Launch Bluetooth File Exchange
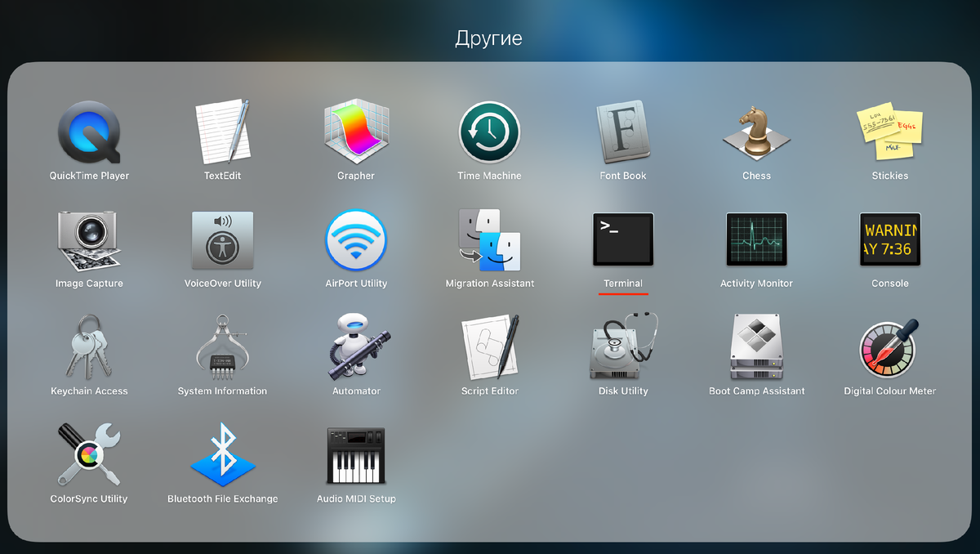The height and width of the screenshot is (554, 980). pos(222,455)
